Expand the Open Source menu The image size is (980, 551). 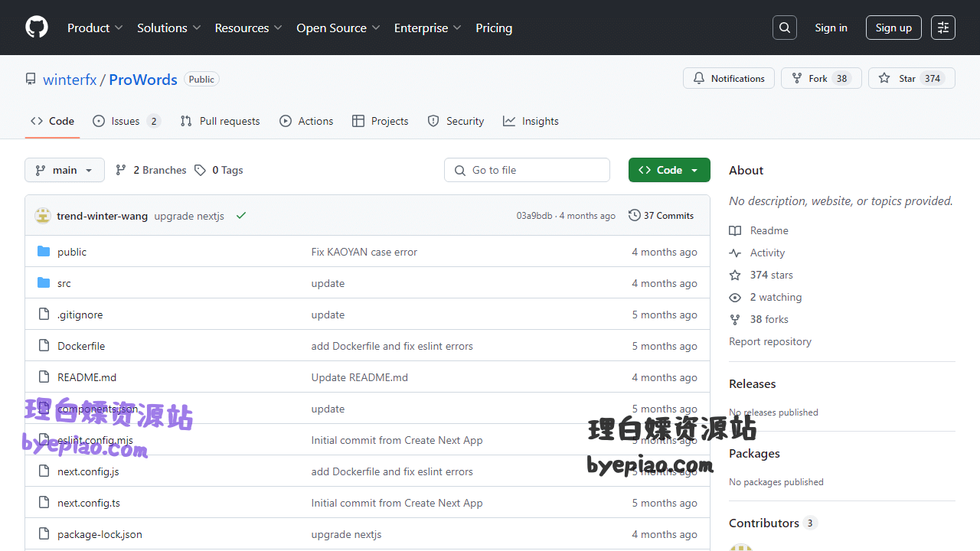[338, 28]
